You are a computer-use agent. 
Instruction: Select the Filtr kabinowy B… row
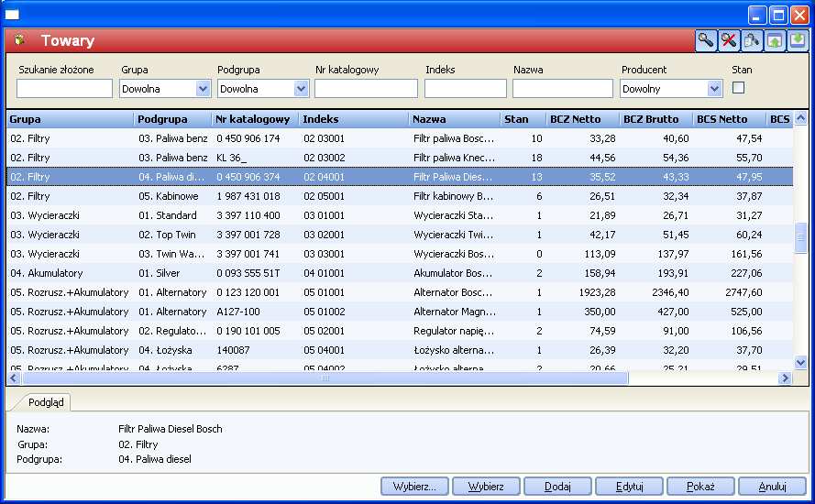(x=399, y=196)
